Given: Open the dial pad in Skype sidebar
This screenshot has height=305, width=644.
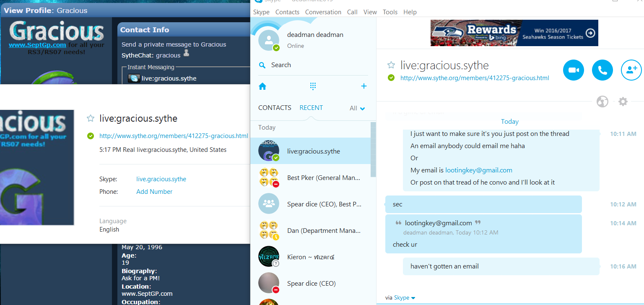Looking at the screenshot, I should pyautogui.click(x=313, y=86).
